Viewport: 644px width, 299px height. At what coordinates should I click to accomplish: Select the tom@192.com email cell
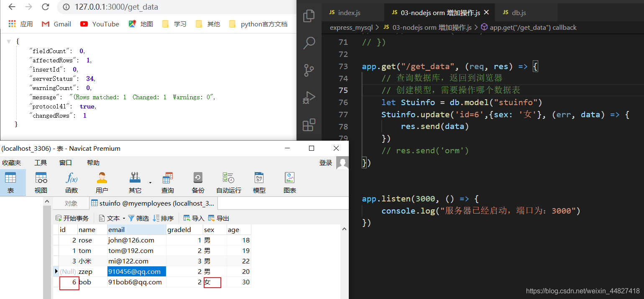tap(137, 250)
